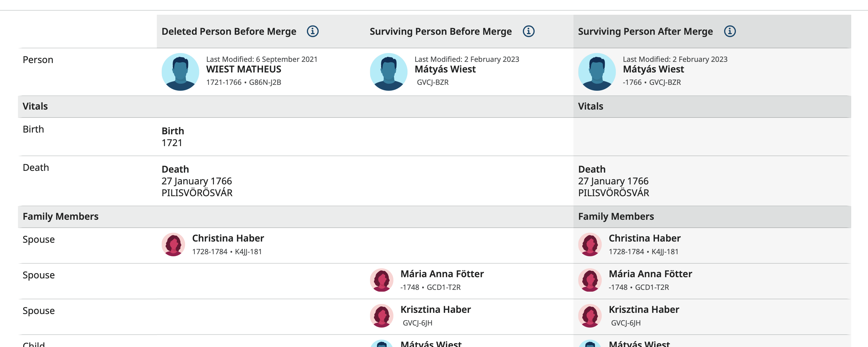Open Christina Haber link under deleted person
Viewport: 868px width, 347px height.
[228, 238]
